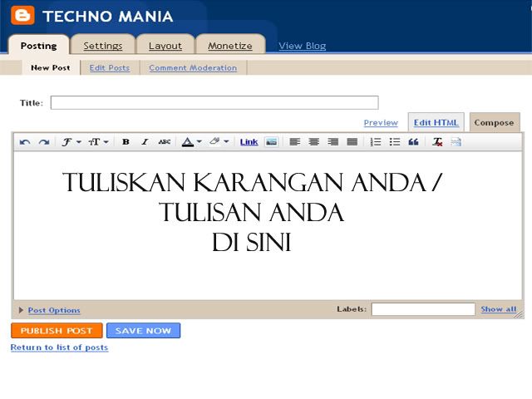Viewport: 532px width, 399px height.
Task: Click the editor resize grip corner
Action: tap(519, 314)
